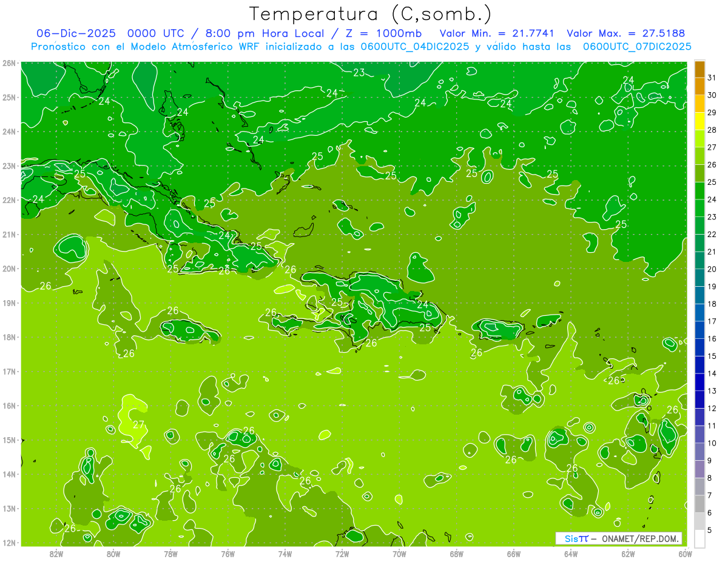The width and height of the screenshot is (728, 562).
Task: Click the 23 contour label near the top
Action: point(359,73)
